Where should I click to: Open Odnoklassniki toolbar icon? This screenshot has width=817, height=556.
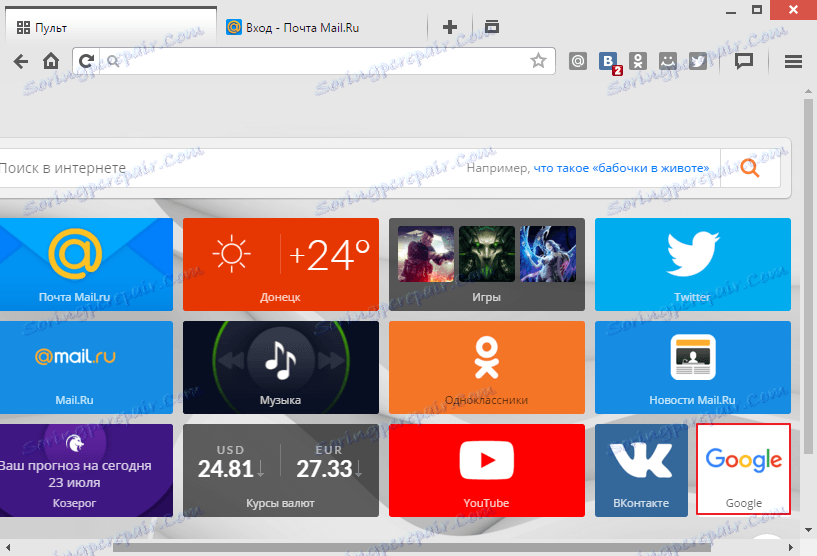(638, 61)
